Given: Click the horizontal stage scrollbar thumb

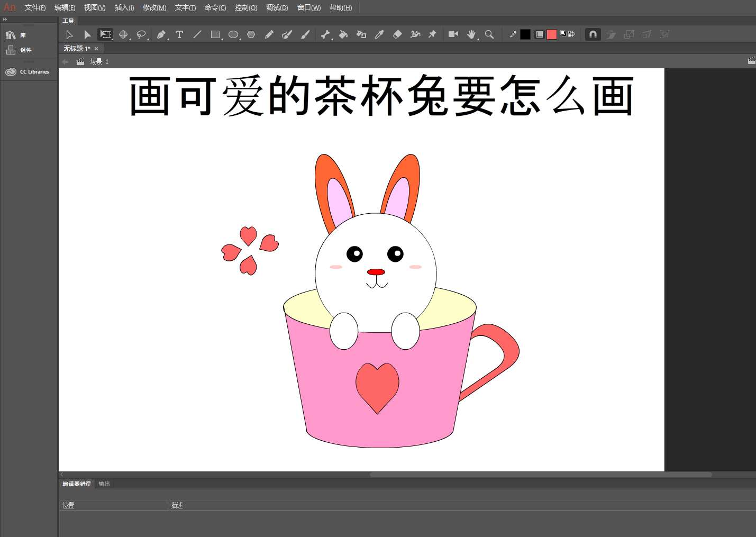Looking at the screenshot, I should click(x=541, y=475).
